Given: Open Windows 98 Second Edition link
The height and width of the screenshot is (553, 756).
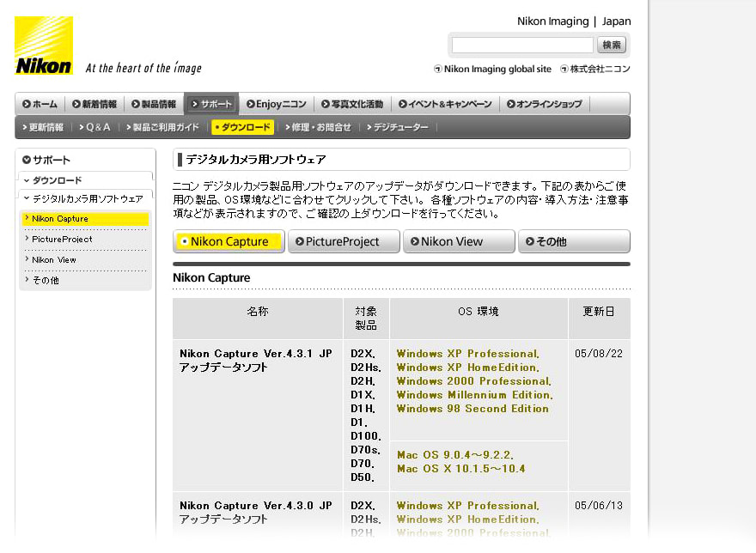Looking at the screenshot, I should (x=472, y=409).
